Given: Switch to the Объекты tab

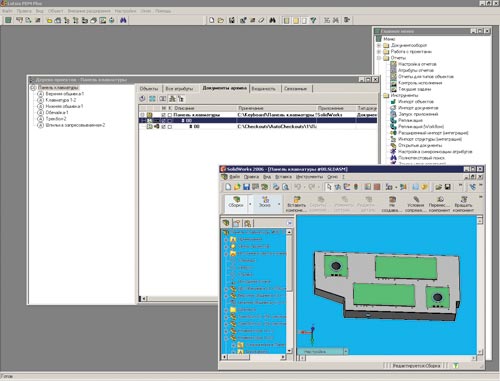Looking at the screenshot, I should click(x=149, y=89).
